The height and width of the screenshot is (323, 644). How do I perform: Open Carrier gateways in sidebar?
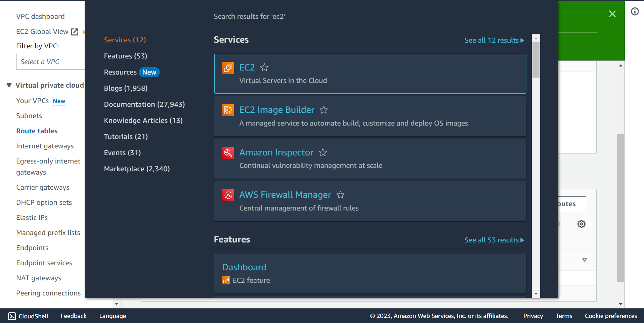click(x=43, y=187)
